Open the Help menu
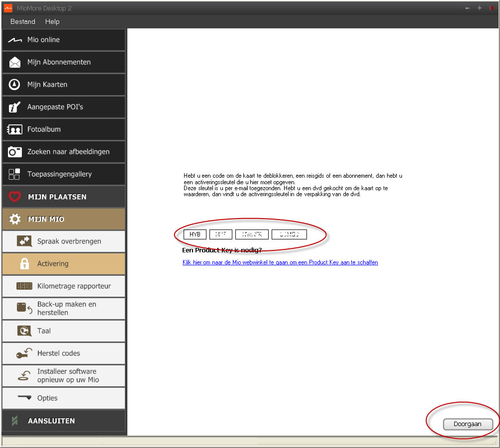Screen dimensions: 500x448 click(52, 21)
